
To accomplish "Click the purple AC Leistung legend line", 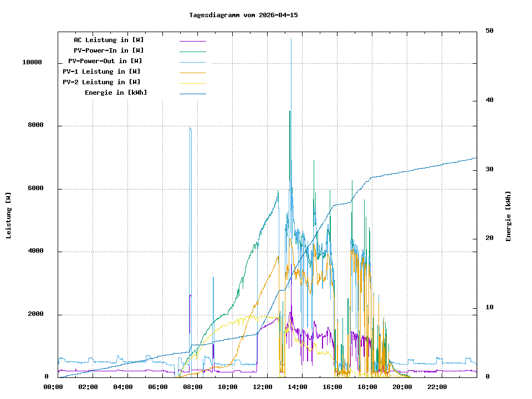I will pyautogui.click(x=192, y=41).
